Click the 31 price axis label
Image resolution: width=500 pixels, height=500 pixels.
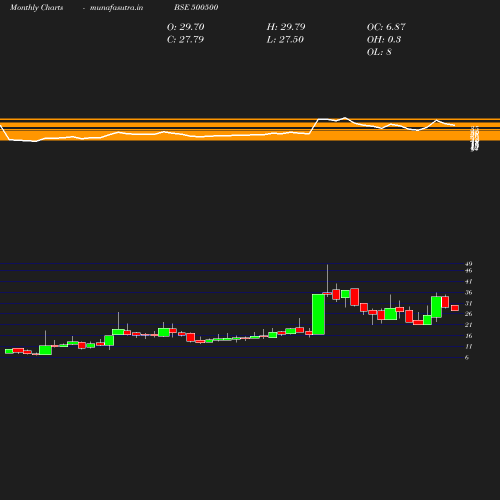(x=469, y=303)
